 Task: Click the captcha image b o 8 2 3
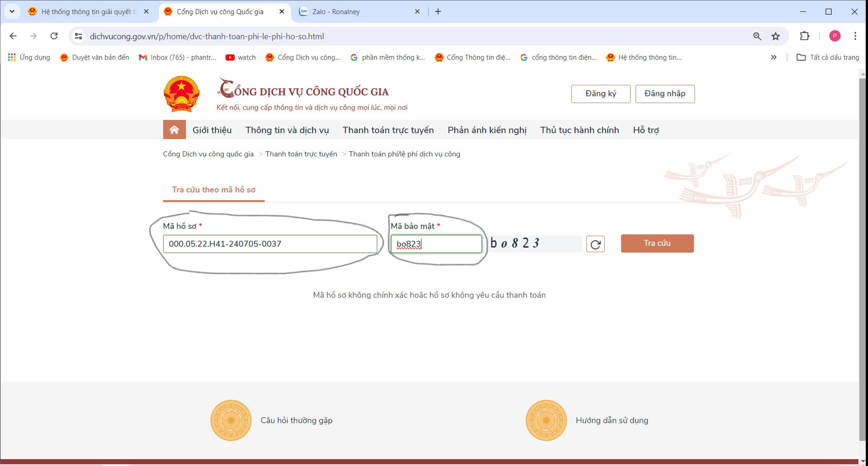tap(535, 243)
